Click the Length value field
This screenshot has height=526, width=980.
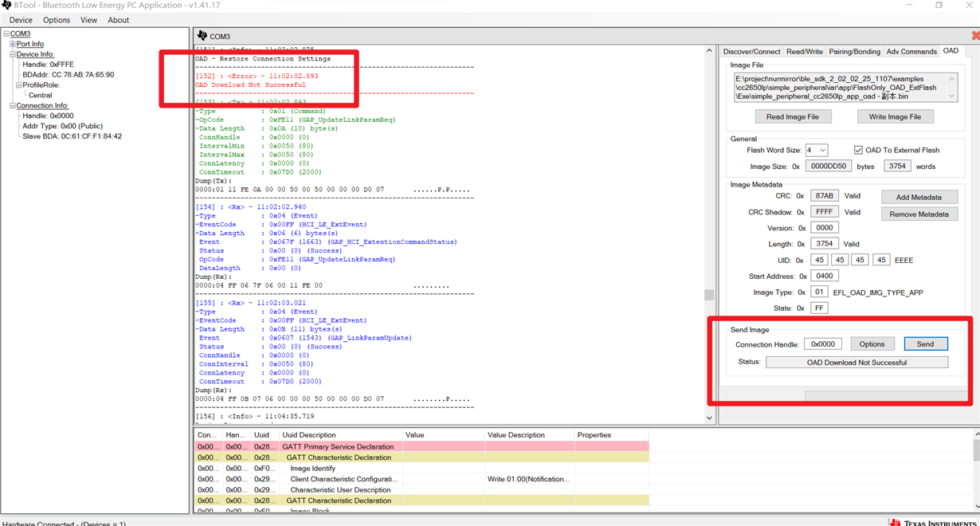(x=824, y=244)
